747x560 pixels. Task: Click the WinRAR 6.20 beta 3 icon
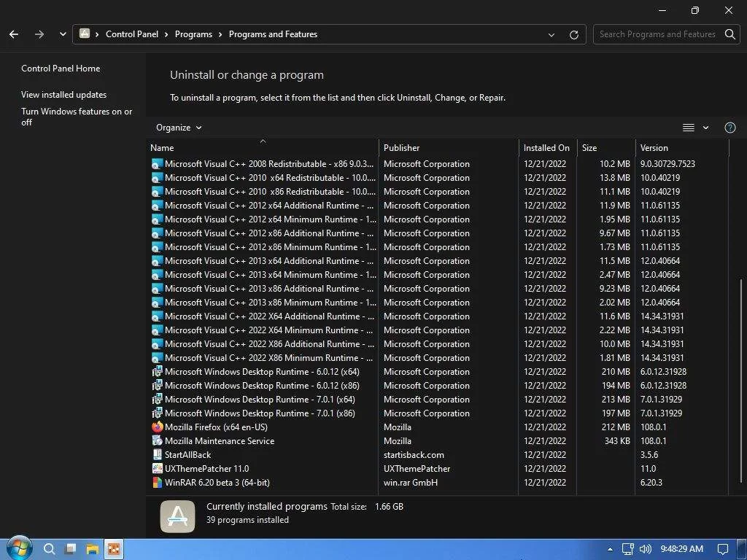point(158,483)
